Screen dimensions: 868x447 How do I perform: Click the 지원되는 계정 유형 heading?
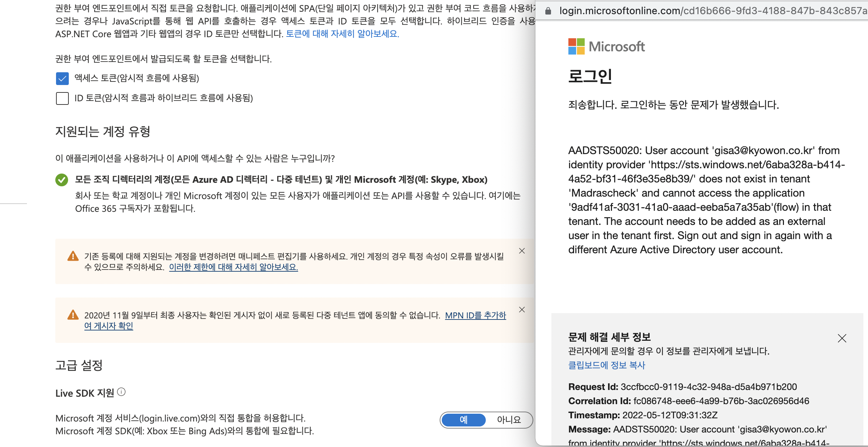point(103,132)
